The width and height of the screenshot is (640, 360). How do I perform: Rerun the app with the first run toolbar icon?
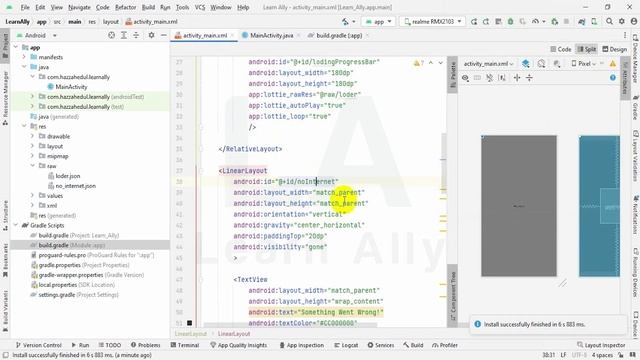(474, 22)
